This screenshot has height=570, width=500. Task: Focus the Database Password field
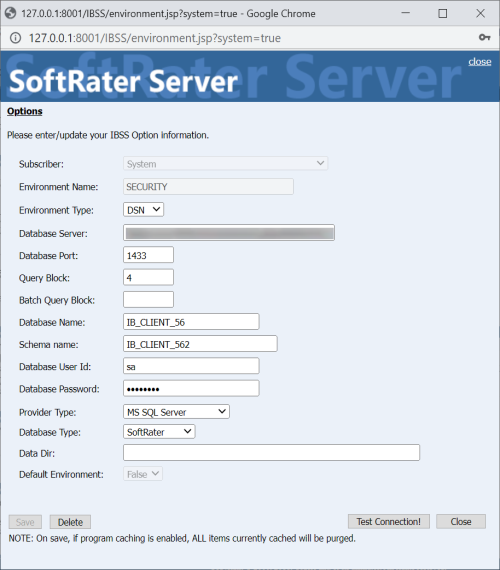(191, 388)
